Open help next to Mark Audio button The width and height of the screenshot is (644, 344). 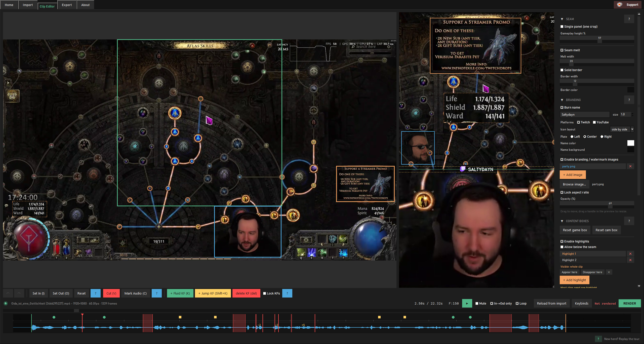pyautogui.click(x=156, y=293)
